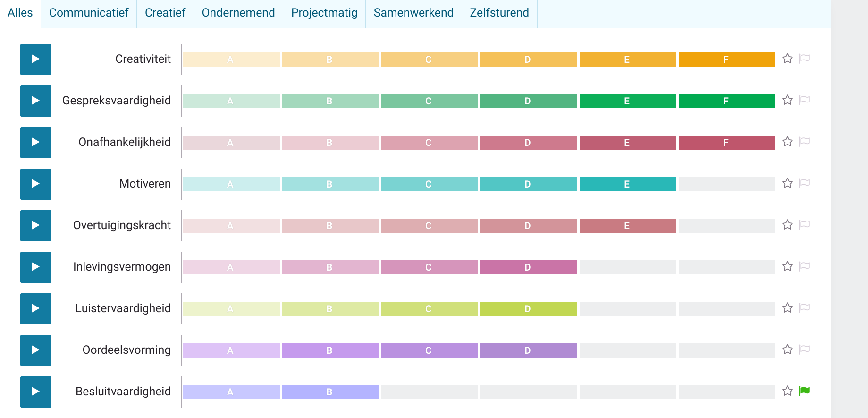
Task: Select level F on the Creativiteit bar
Action: [x=727, y=60]
